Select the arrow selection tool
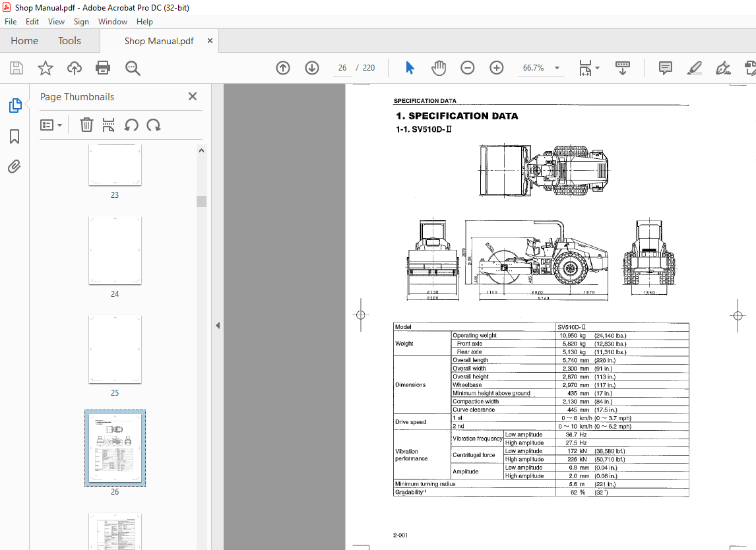 [x=410, y=68]
